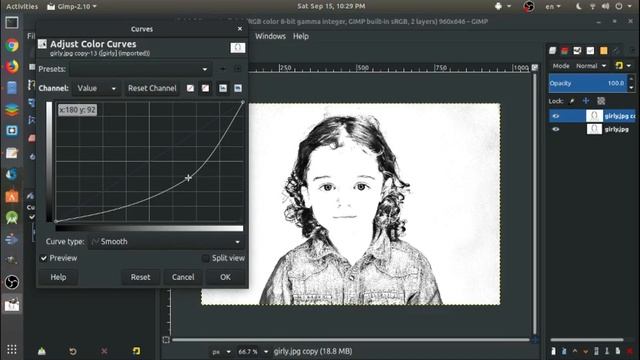Click the linear curve reset icon in Curves
640x360 pixels.
(190, 88)
